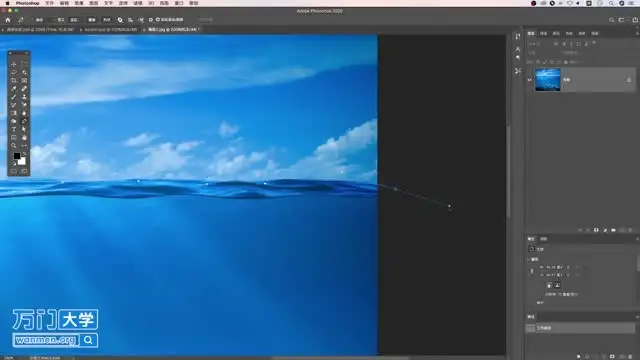The height and width of the screenshot is (360, 640).
Task: Toggle layer filtering switch in Layers panel
Action: click(594, 43)
